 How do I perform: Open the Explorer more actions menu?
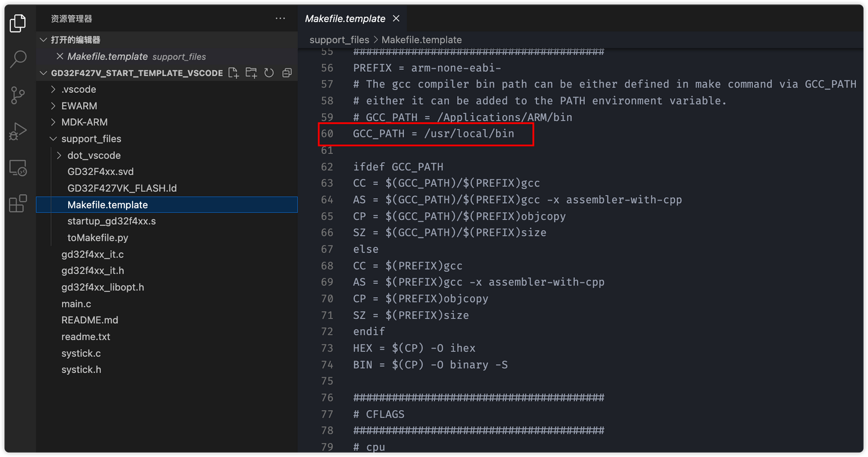(280, 18)
